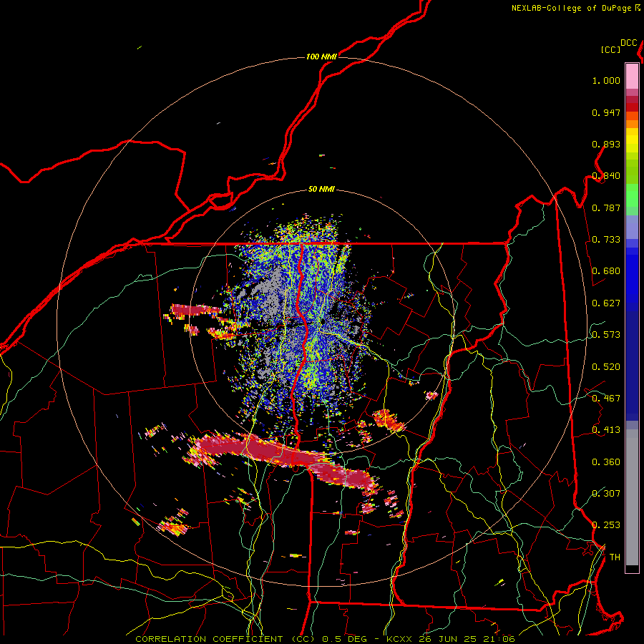Click the 26 JUN 25 date text

point(447,639)
